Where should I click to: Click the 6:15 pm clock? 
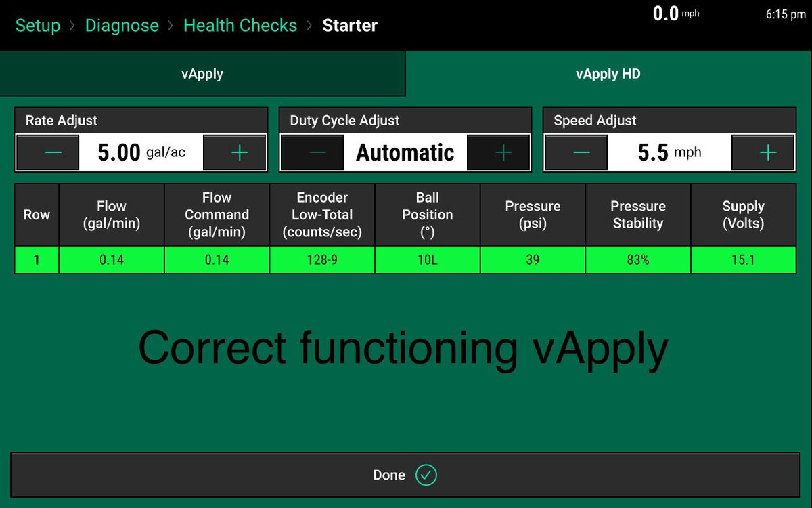(x=786, y=14)
